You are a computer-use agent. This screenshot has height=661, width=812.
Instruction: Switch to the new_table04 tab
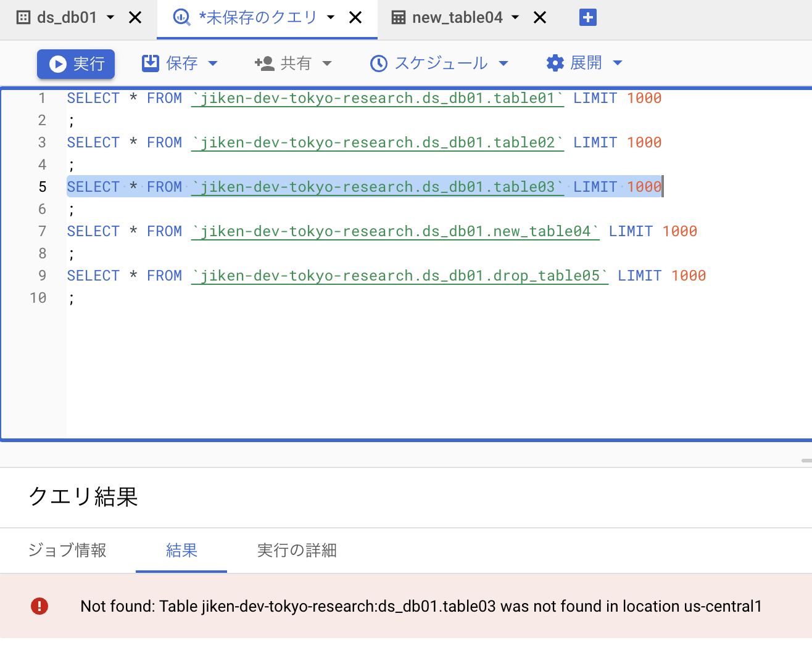pos(457,17)
